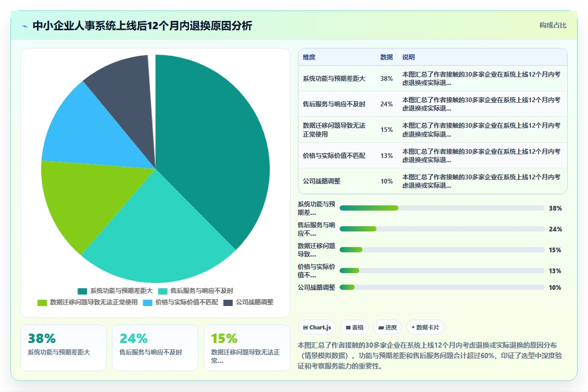
Task: Toggle the 公司战略调整 legend swatch
Action: 228,303
